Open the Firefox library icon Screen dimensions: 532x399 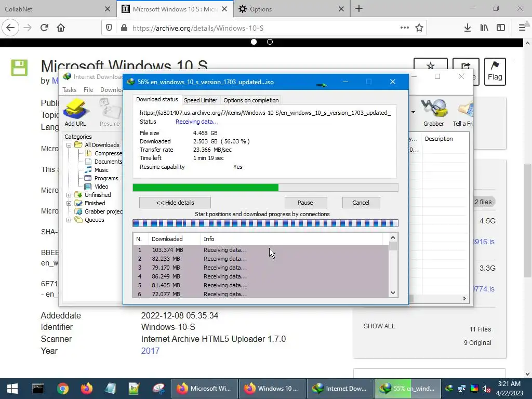tap(484, 28)
